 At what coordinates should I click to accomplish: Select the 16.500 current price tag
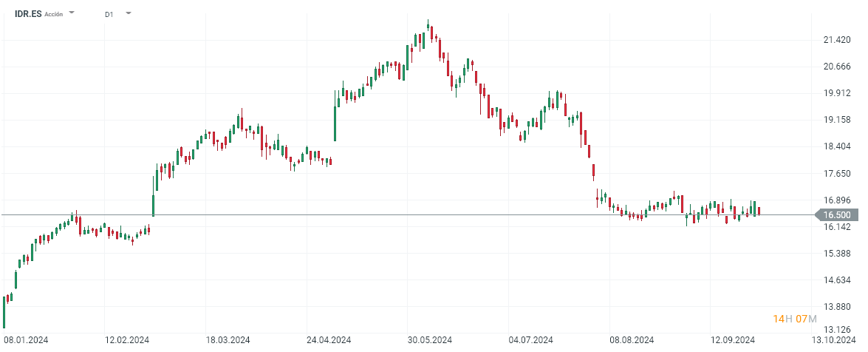click(837, 215)
